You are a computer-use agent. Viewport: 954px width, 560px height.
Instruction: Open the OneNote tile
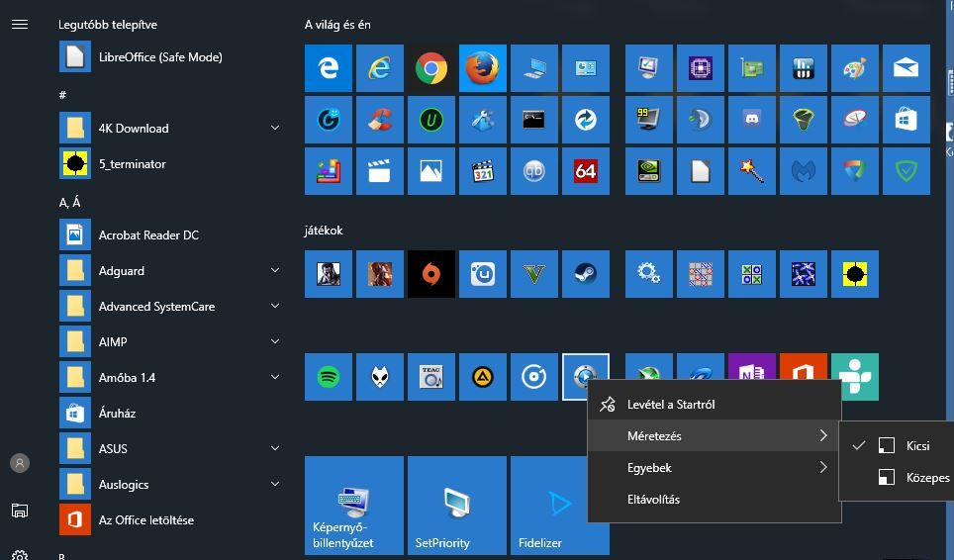pyautogui.click(x=752, y=366)
